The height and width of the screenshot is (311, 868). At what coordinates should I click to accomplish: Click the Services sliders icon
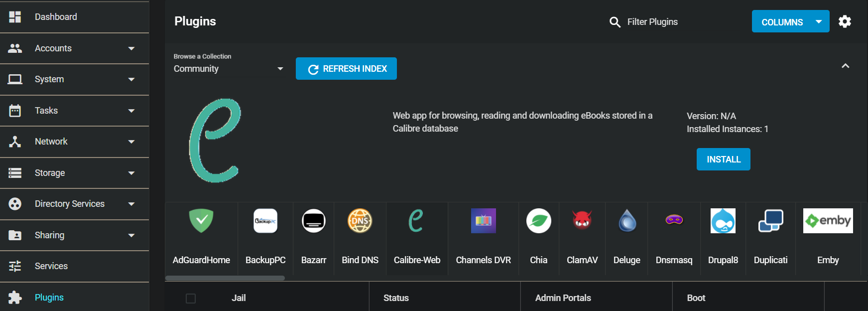coord(15,266)
